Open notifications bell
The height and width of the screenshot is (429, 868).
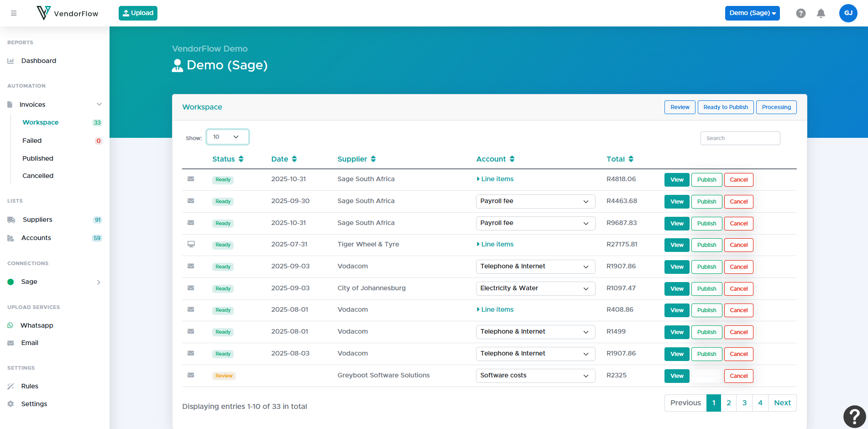coord(821,13)
